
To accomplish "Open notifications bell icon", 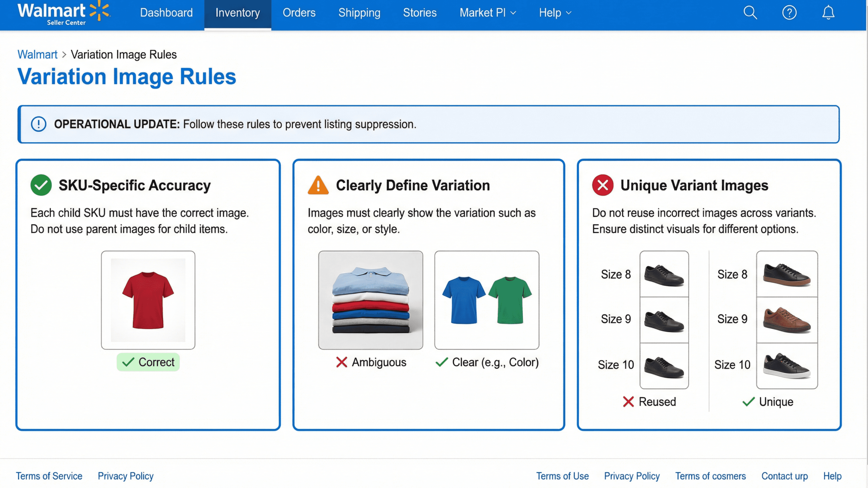I will tap(828, 13).
